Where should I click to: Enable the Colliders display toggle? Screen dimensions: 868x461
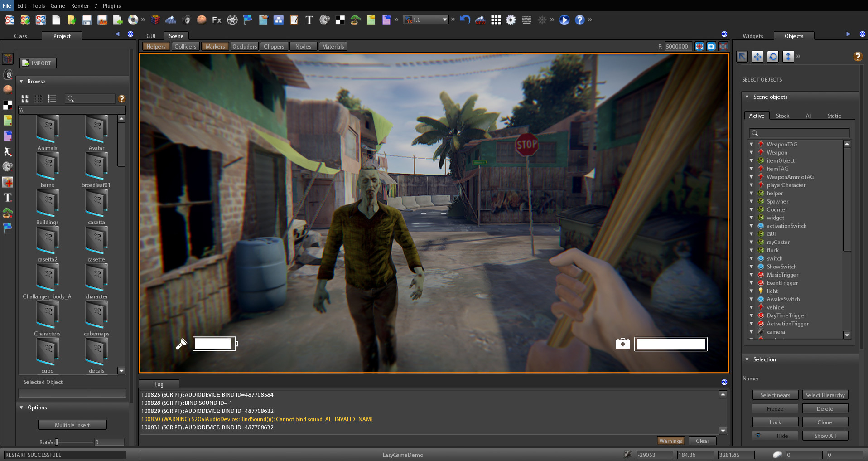point(186,46)
